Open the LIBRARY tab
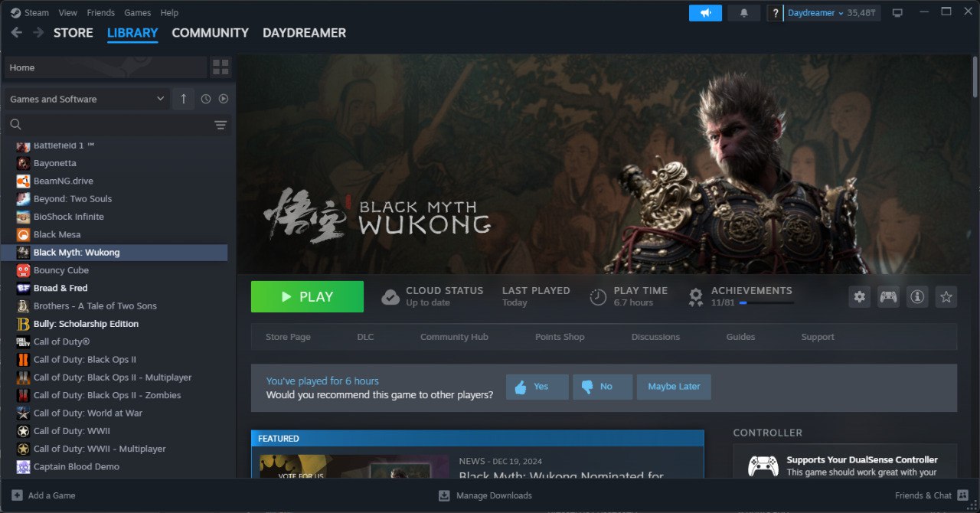The width and height of the screenshot is (980, 513). point(132,33)
